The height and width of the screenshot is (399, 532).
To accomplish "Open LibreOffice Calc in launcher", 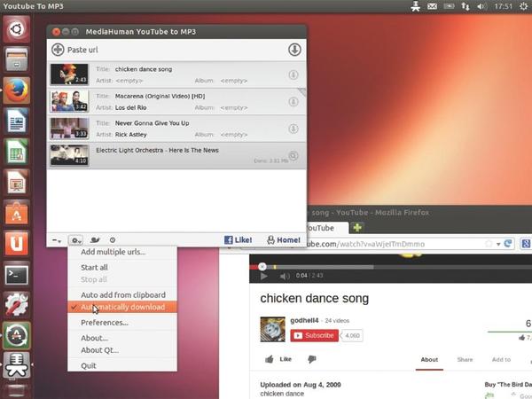I will [16, 152].
